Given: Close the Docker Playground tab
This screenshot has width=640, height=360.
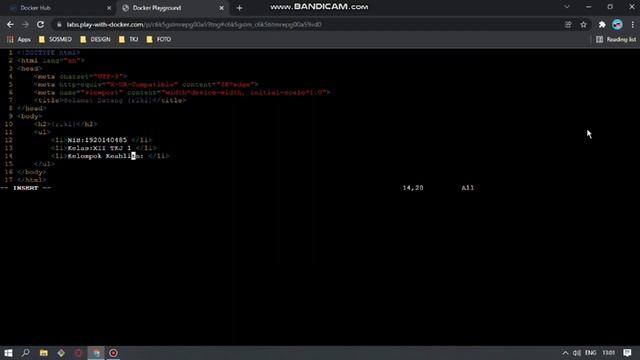Looking at the screenshot, I should point(221,8).
